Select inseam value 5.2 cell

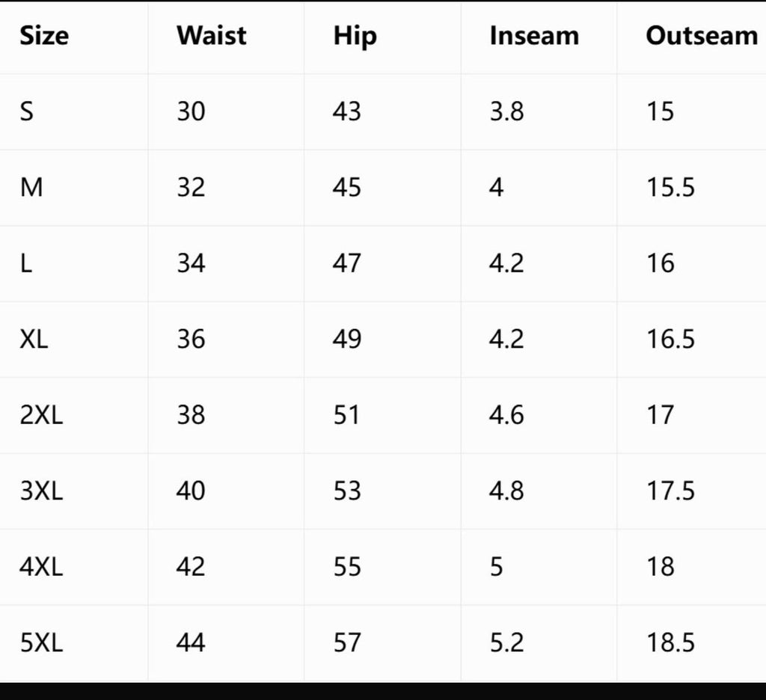[506, 642]
